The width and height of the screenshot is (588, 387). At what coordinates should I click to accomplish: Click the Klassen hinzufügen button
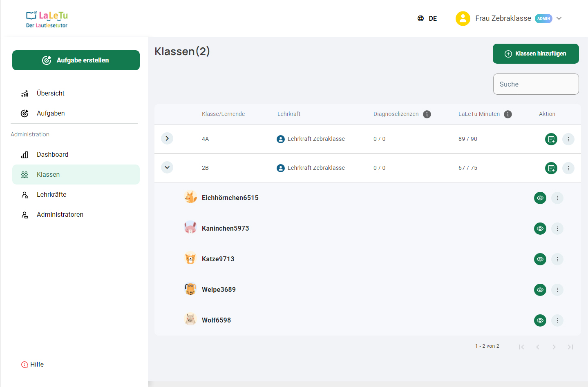pos(535,54)
